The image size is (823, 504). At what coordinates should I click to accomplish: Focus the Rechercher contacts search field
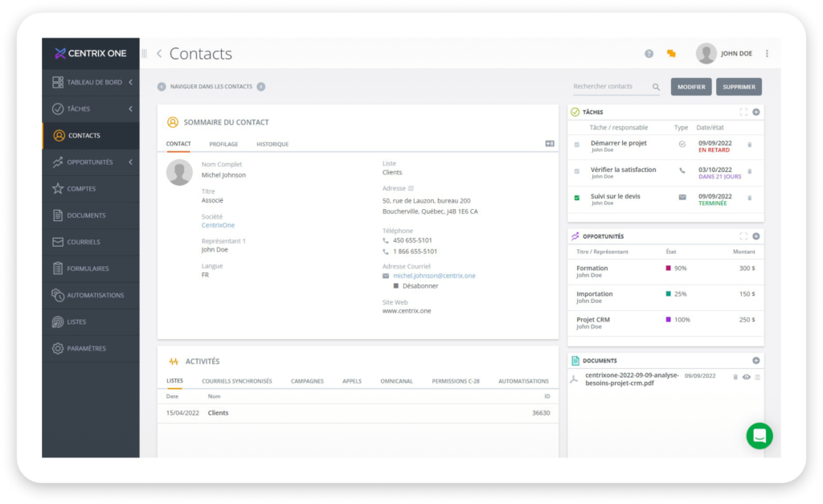tap(610, 87)
